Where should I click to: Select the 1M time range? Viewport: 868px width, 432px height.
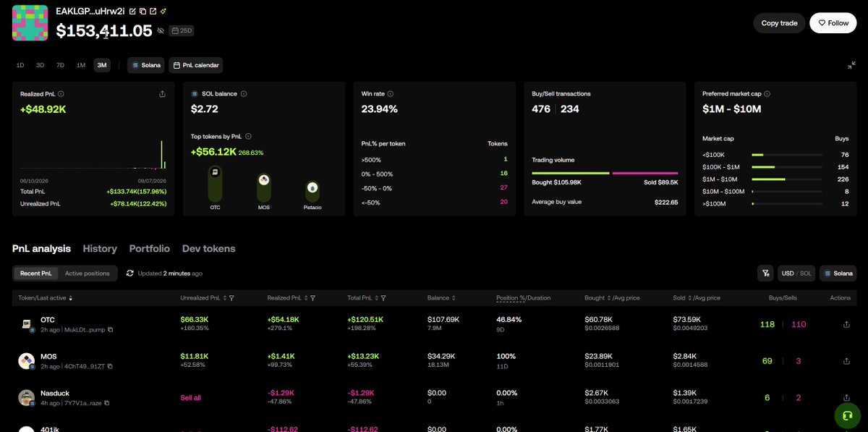[x=81, y=65]
